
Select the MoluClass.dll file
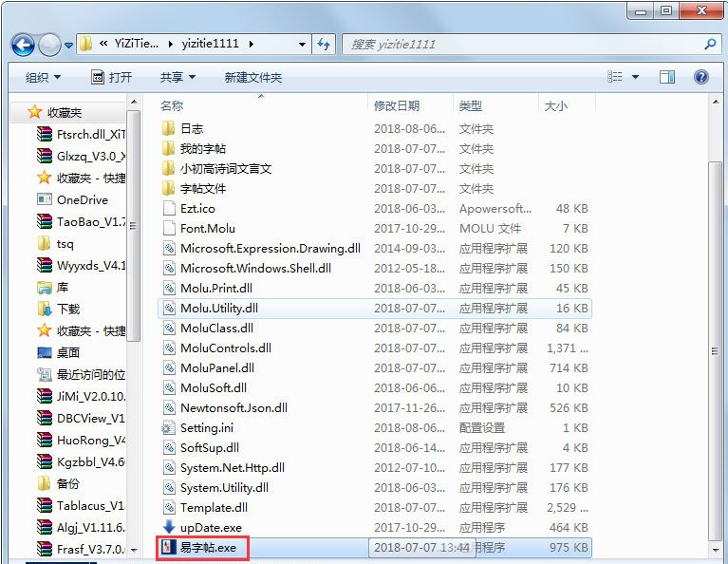[216, 329]
